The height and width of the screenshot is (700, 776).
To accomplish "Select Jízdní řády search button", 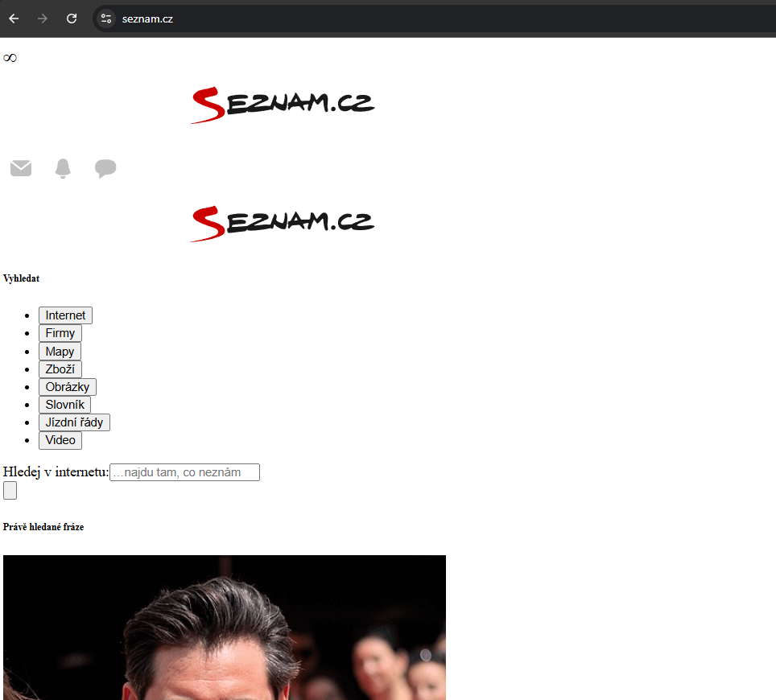I will (x=74, y=422).
